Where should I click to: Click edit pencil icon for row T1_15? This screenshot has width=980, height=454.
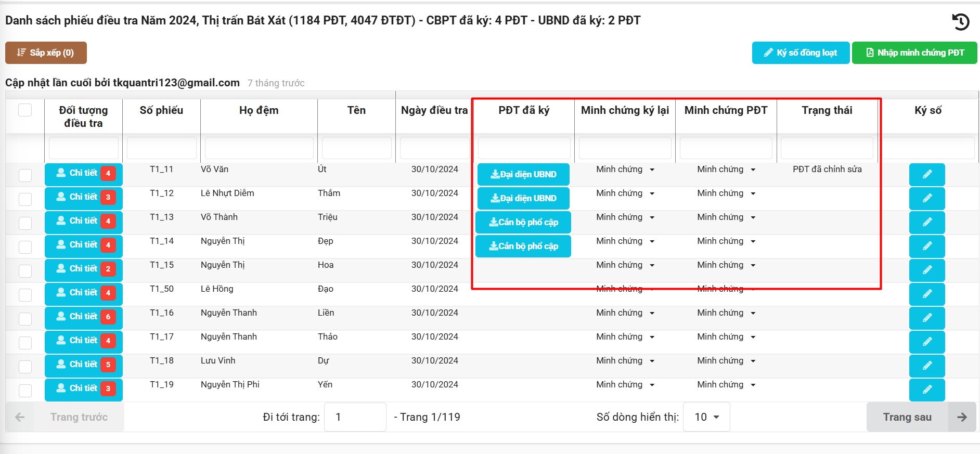click(x=927, y=270)
